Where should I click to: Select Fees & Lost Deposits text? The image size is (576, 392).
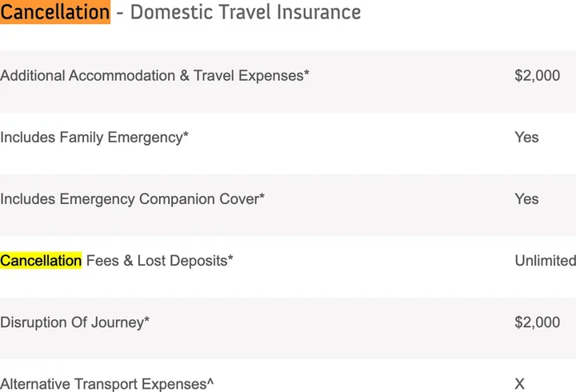coord(156,261)
